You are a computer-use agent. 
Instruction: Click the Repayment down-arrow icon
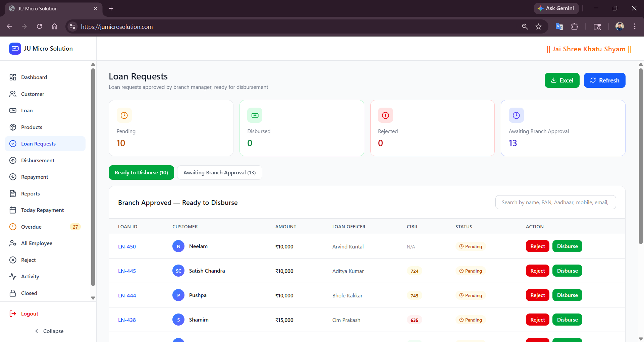(x=13, y=177)
